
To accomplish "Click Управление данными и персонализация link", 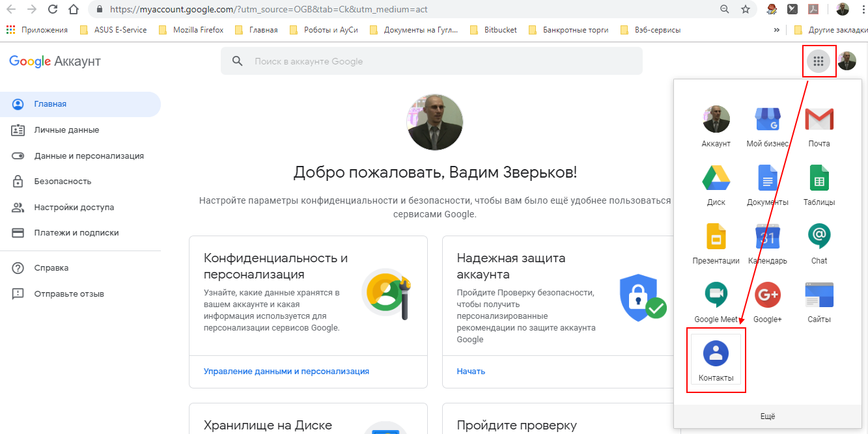I will 287,372.
